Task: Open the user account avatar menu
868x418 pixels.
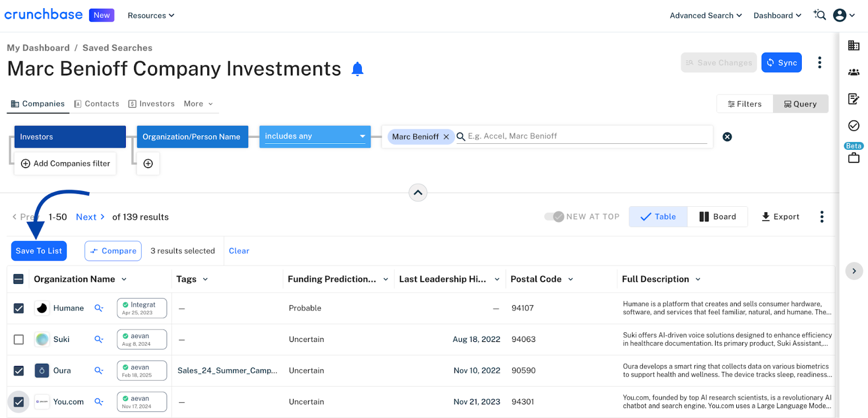Action: point(844,15)
